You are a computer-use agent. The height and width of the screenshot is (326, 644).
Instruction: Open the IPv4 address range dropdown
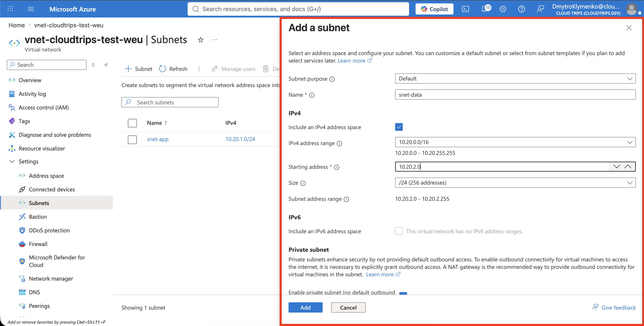pos(515,142)
